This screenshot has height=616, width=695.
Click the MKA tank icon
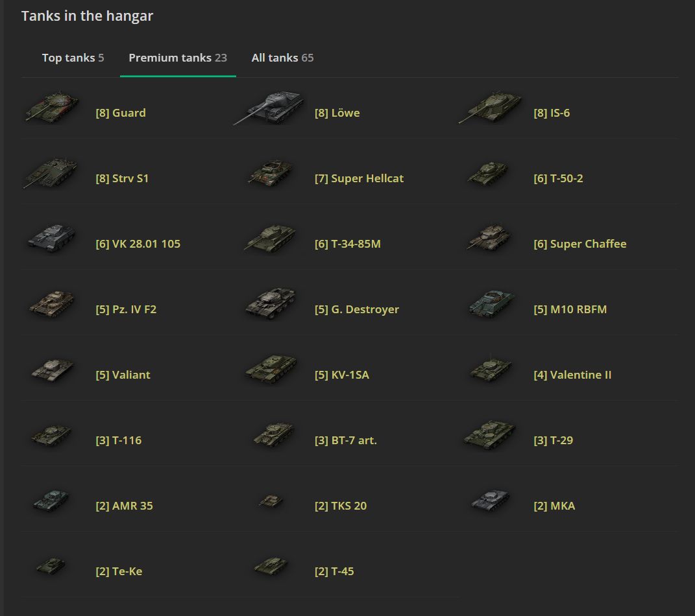point(491,501)
